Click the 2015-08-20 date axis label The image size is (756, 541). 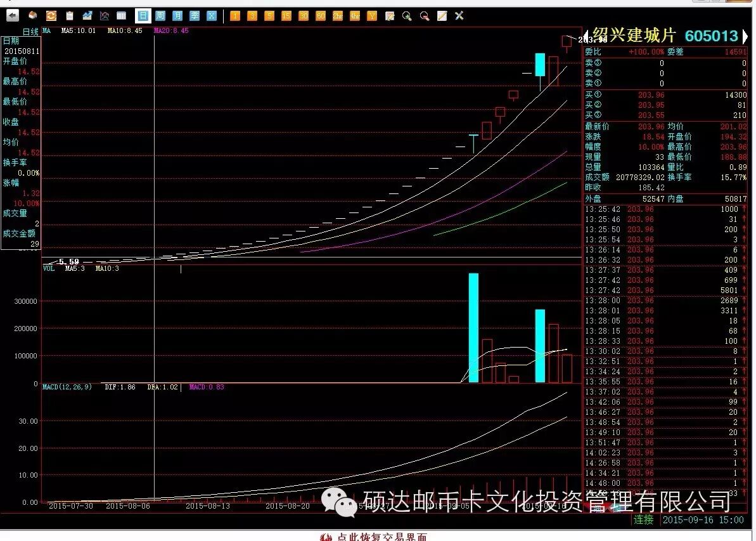coord(288,505)
